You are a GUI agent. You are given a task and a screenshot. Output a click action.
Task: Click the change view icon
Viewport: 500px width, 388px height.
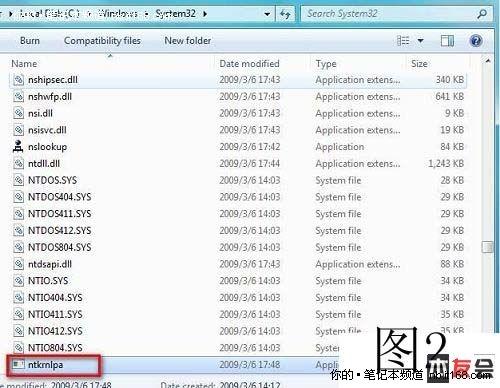[x=403, y=41]
